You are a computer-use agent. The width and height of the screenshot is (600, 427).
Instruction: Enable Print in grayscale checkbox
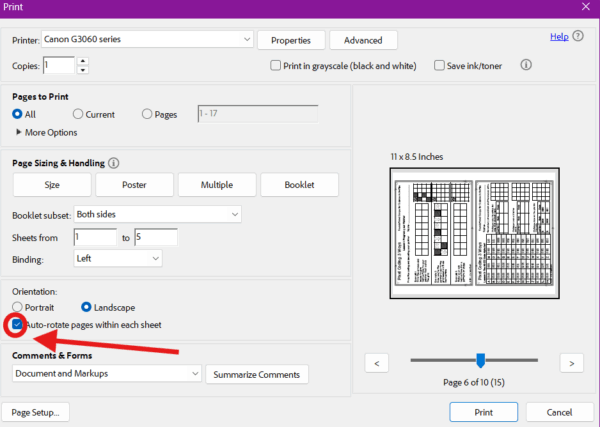coord(276,66)
